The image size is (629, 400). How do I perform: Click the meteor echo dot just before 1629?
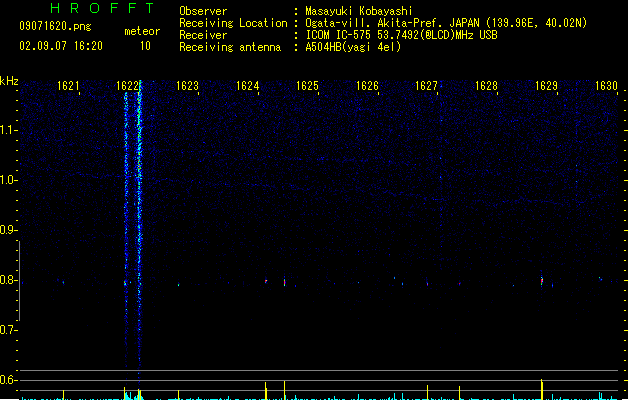542,280
